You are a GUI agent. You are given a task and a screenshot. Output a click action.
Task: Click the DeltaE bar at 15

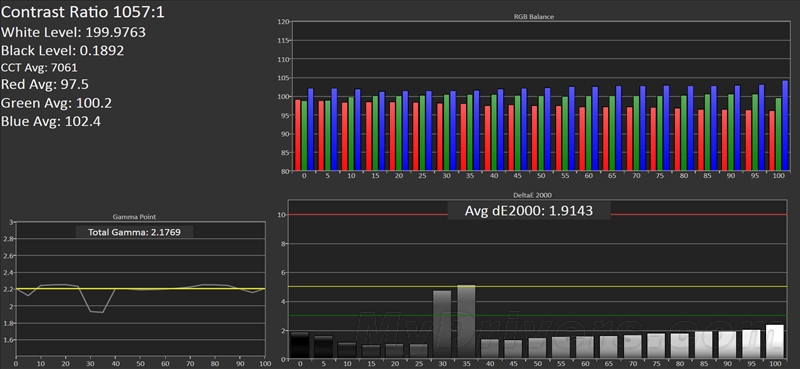[371, 351]
